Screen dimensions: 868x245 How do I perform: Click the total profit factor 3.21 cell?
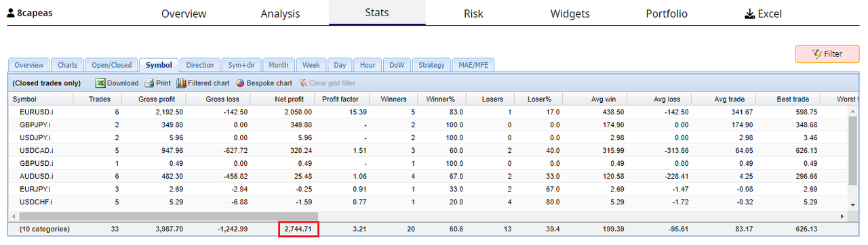[x=359, y=229]
